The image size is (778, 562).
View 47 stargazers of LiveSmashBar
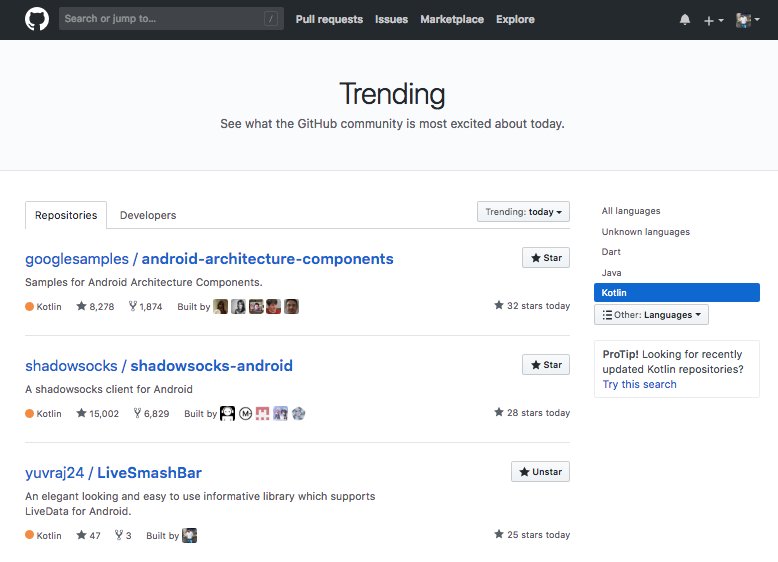88,535
